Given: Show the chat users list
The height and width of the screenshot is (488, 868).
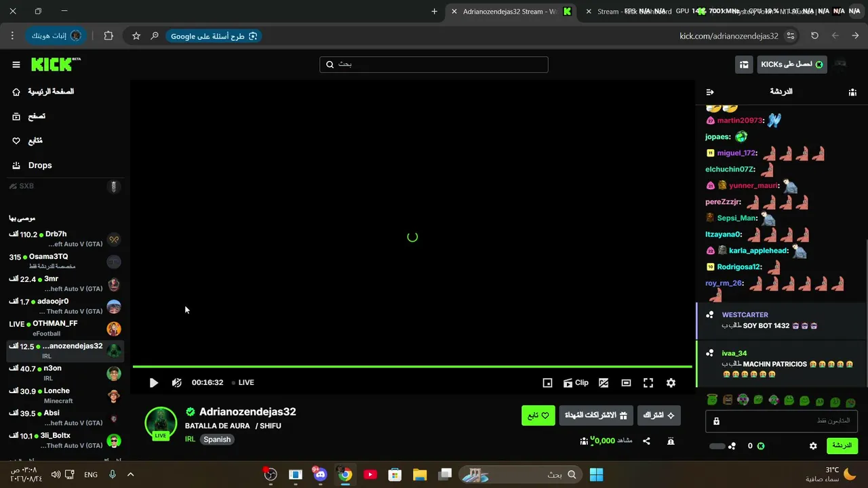Looking at the screenshot, I should click(852, 92).
